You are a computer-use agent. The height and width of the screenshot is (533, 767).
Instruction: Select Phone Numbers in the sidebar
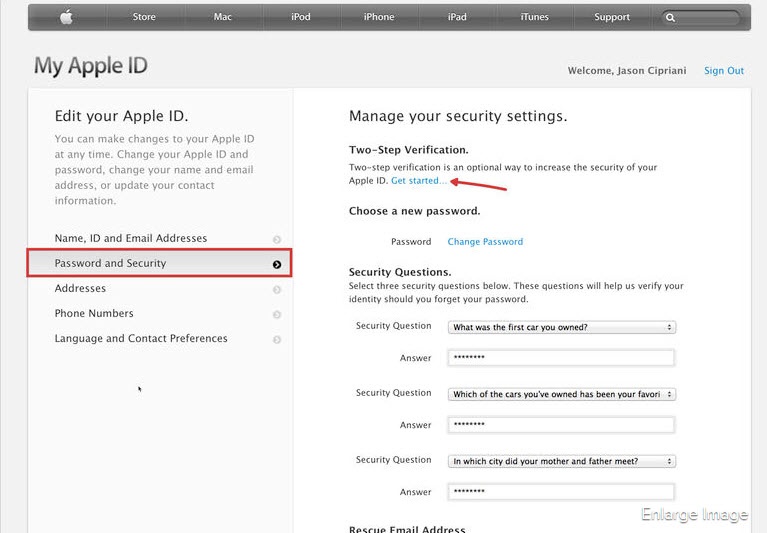[x=94, y=314]
